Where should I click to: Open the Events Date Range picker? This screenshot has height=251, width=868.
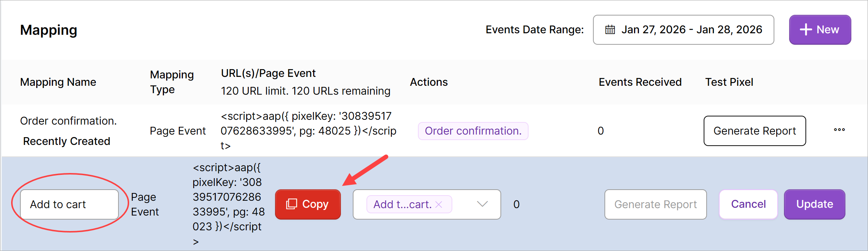pos(683,30)
